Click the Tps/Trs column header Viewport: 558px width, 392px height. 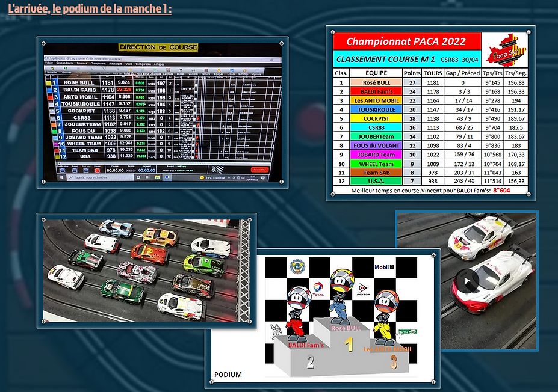pos(492,73)
